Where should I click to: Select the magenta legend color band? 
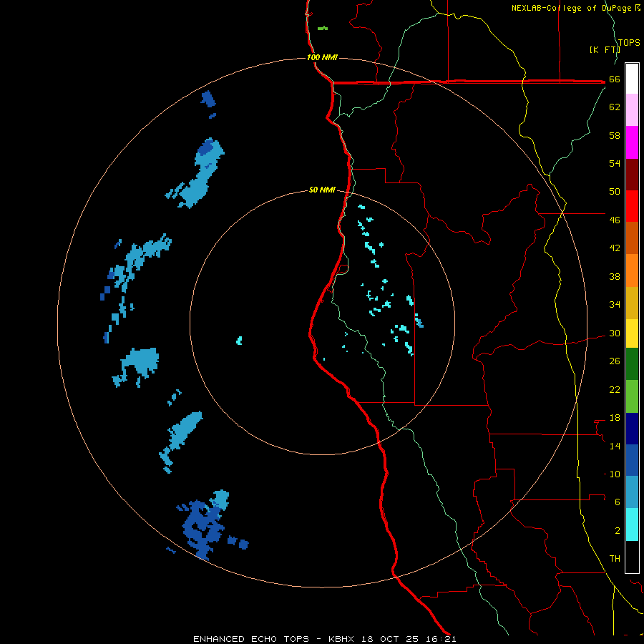(632, 142)
